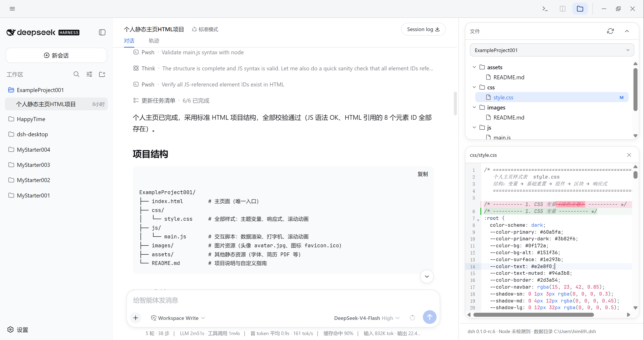Refresh the file tree
The height and width of the screenshot is (340, 644).
pos(610,31)
